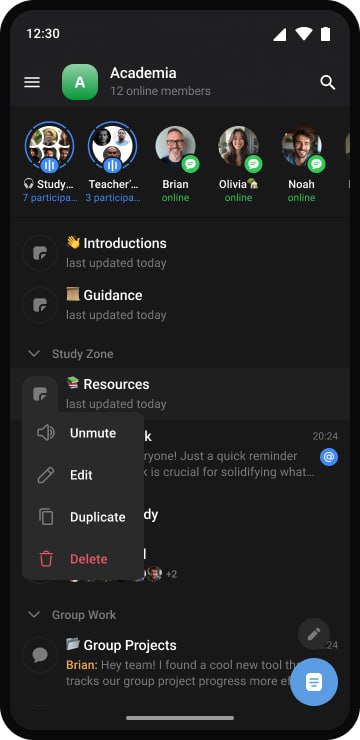Viewport: 360px width, 740px height.
Task: Open the hamburger navigation menu
Action: tap(32, 82)
